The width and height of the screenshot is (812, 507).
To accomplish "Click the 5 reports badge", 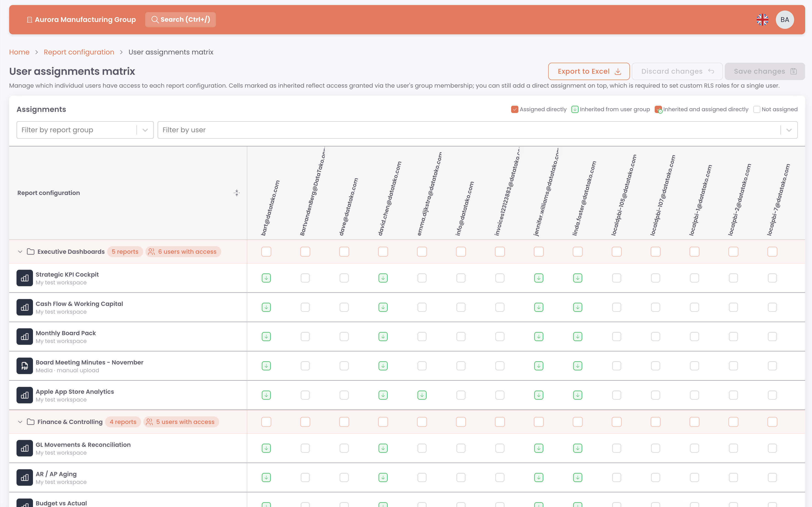I will click(125, 251).
